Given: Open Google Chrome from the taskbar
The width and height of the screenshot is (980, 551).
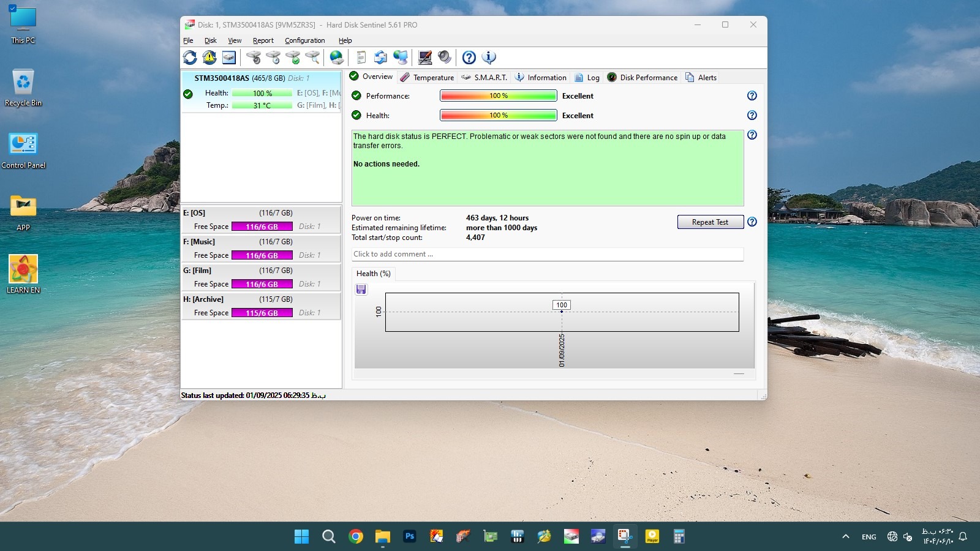Looking at the screenshot, I should (356, 537).
